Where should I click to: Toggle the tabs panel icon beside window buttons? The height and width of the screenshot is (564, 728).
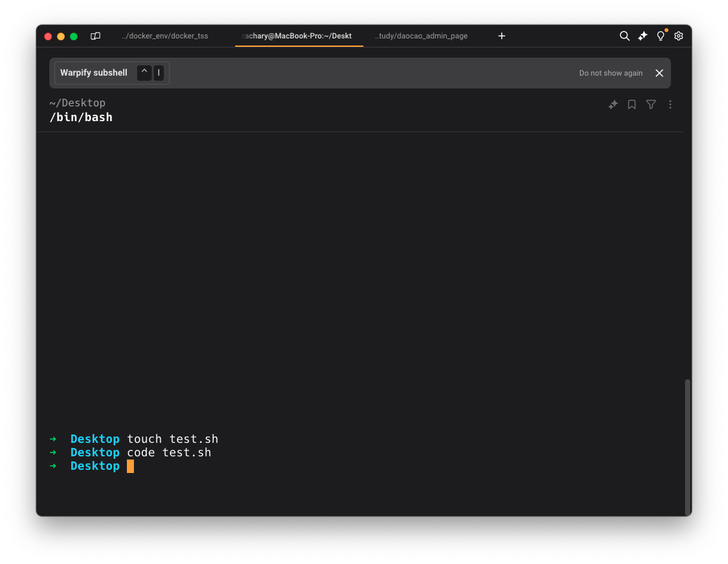[95, 36]
